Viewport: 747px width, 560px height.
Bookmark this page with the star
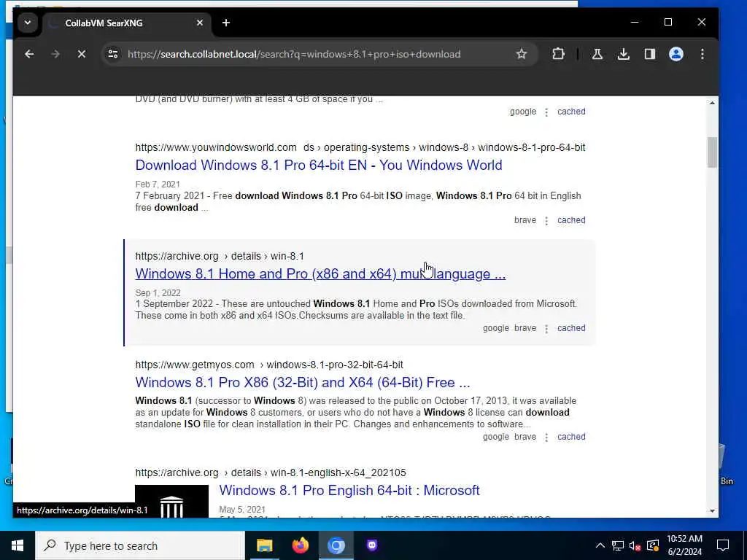tap(522, 54)
